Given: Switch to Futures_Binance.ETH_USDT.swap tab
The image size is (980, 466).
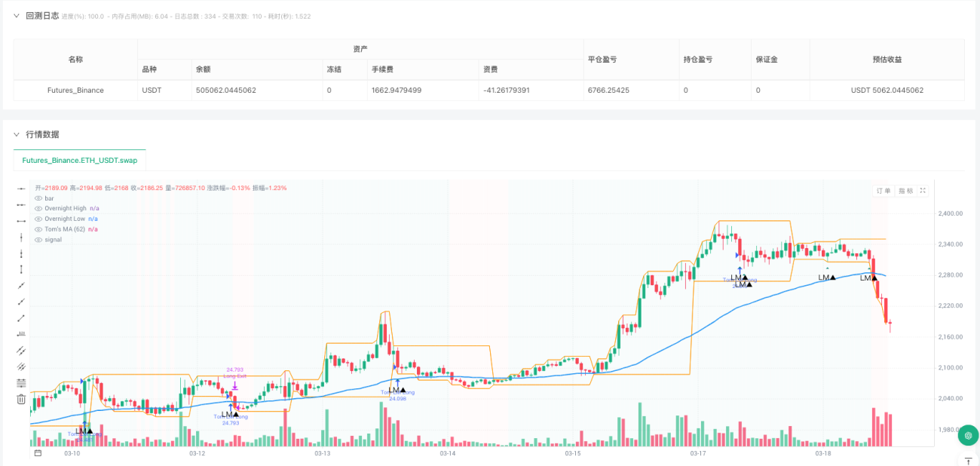Looking at the screenshot, I should pyautogui.click(x=79, y=161).
